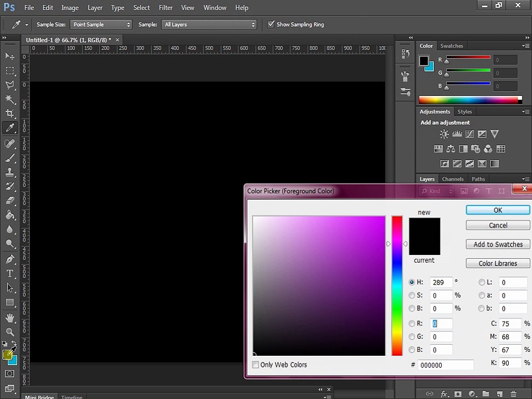Select the Healing Brush tool
The width and height of the screenshot is (532, 399).
10,144
